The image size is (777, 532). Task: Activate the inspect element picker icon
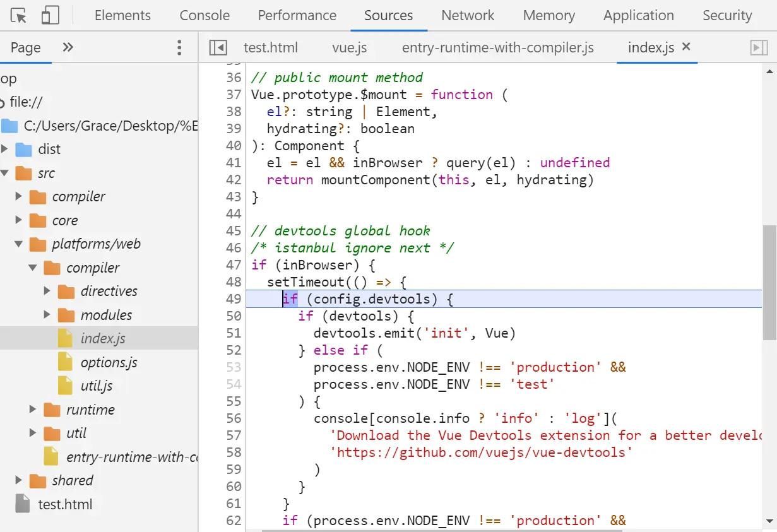(x=19, y=16)
